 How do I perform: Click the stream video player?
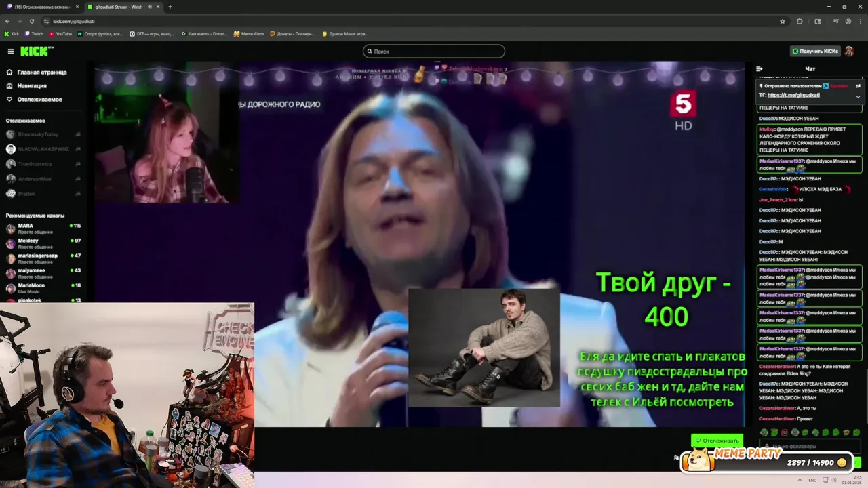tap(420, 244)
